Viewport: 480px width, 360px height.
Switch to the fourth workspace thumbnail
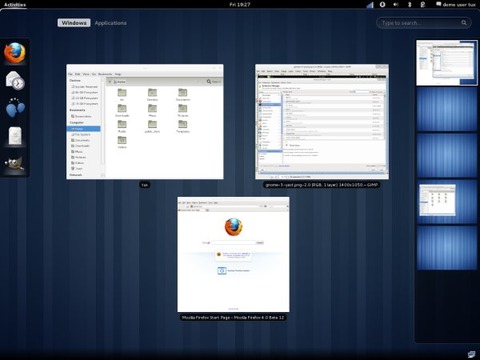[447, 201]
